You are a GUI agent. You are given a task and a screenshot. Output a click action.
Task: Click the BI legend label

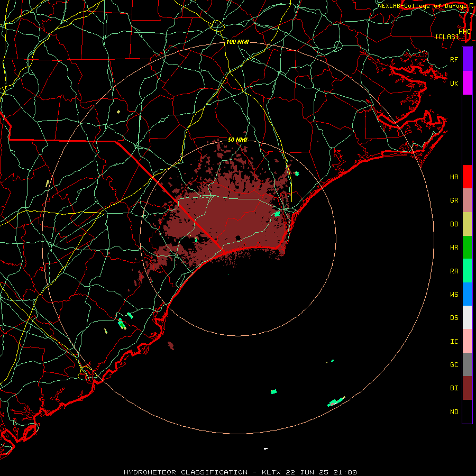(454, 388)
